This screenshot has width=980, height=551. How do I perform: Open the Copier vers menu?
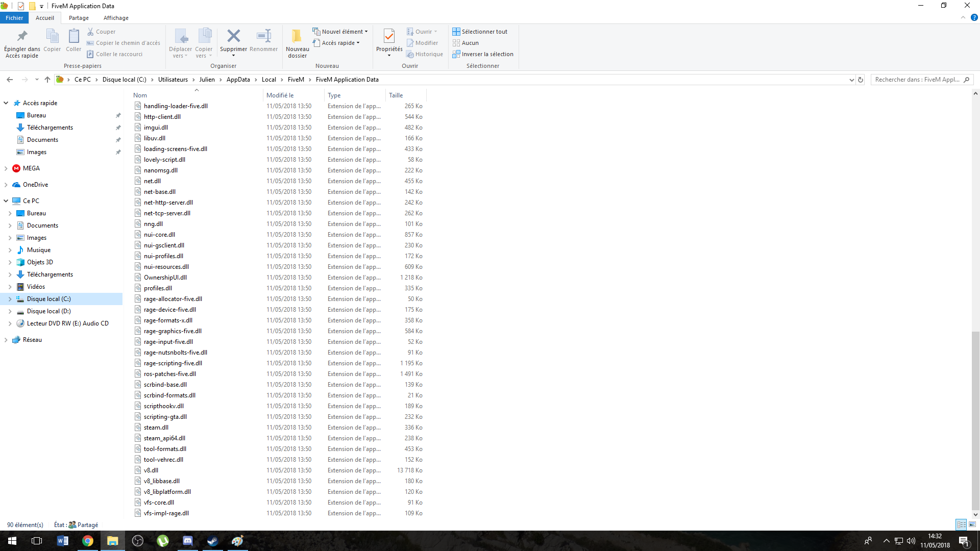(204, 44)
